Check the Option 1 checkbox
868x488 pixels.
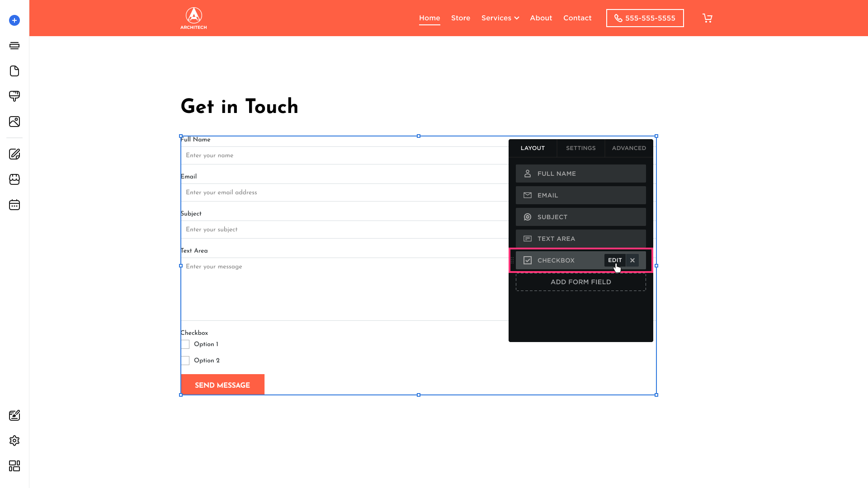coord(185,344)
